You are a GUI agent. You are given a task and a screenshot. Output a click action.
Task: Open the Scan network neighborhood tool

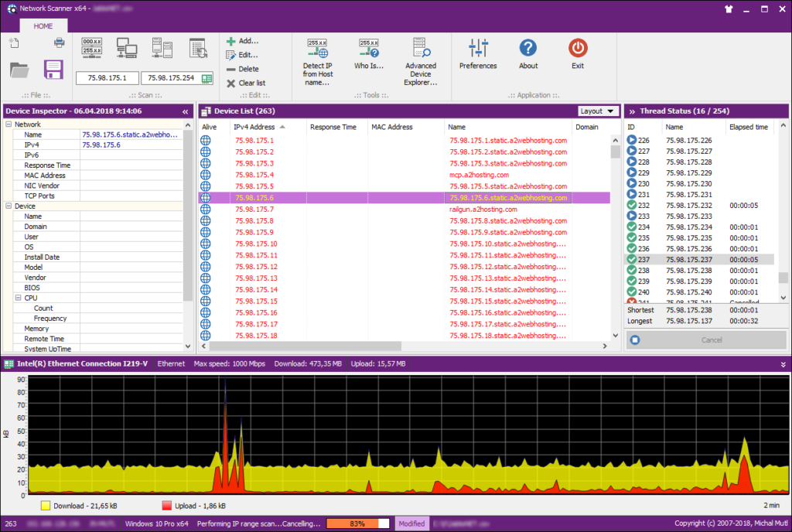point(126,48)
